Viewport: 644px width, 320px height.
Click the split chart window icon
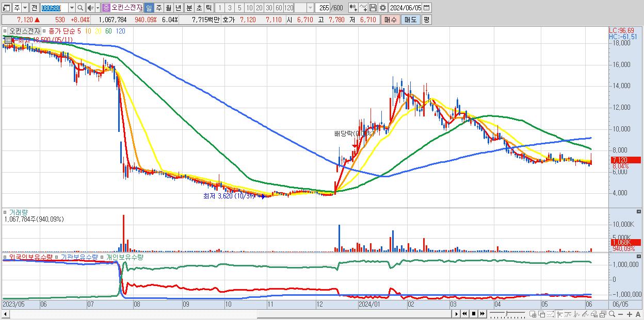(x=533, y=314)
